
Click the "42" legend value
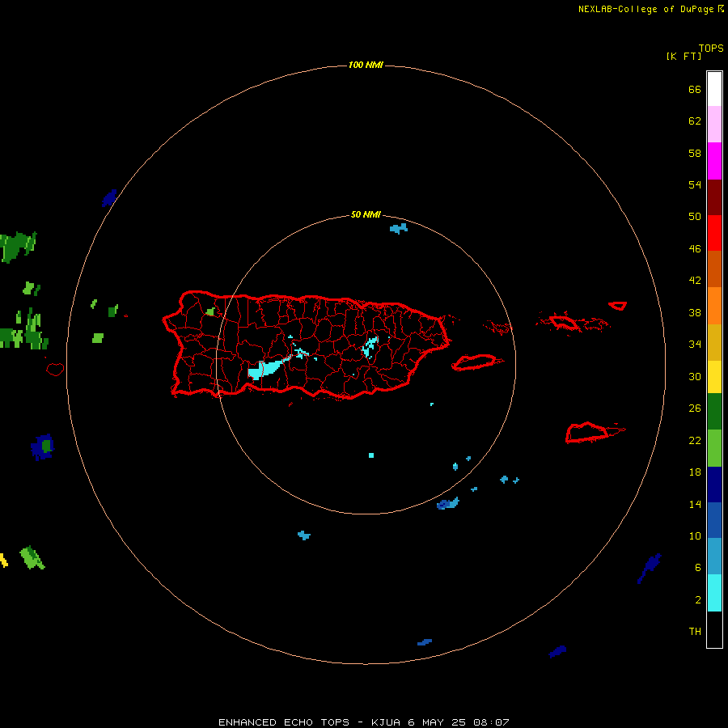pos(695,280)
